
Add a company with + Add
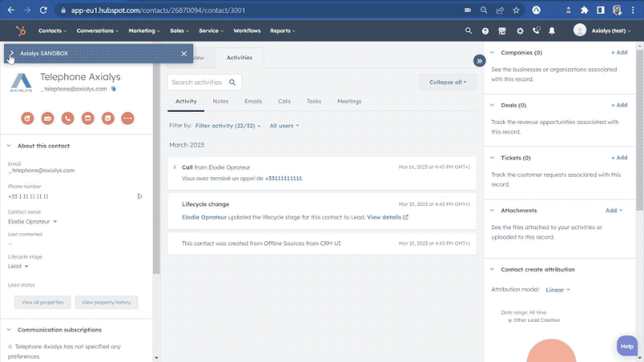point(619,52)
